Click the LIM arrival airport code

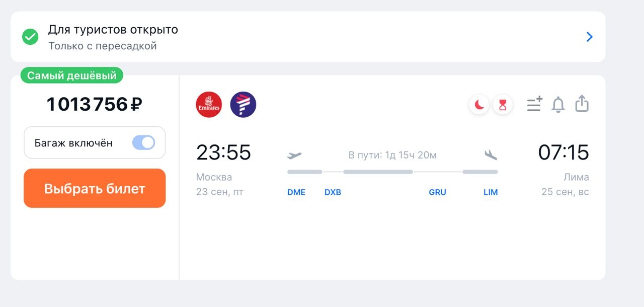click(x=491, y=192)
